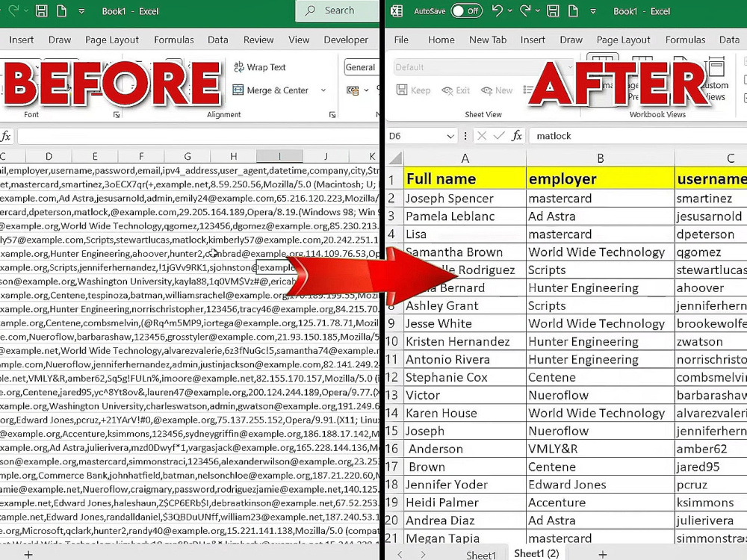The image size is (747, 560).
Task: Open the Insert tab in right window
Action: click(533, 40)
